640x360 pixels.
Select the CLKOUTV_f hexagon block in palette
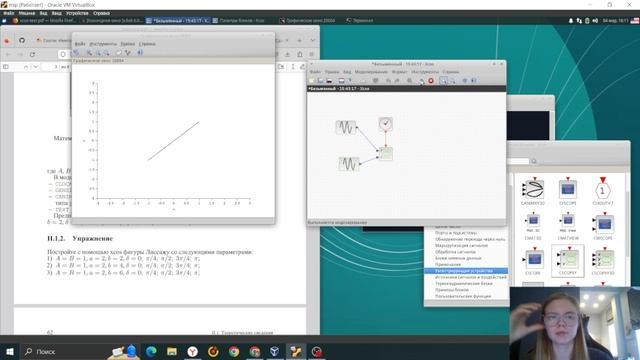tap(602, 191)
